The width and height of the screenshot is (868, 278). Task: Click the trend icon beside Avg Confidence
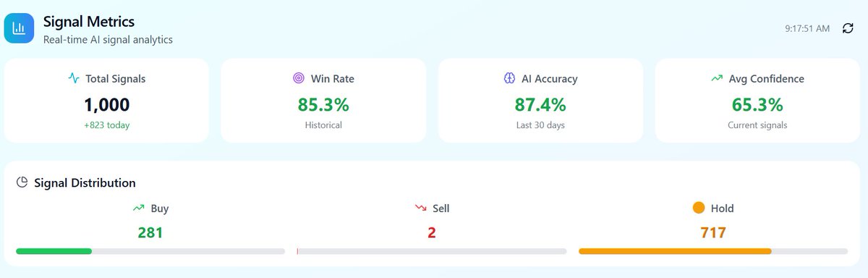(717, 78)
